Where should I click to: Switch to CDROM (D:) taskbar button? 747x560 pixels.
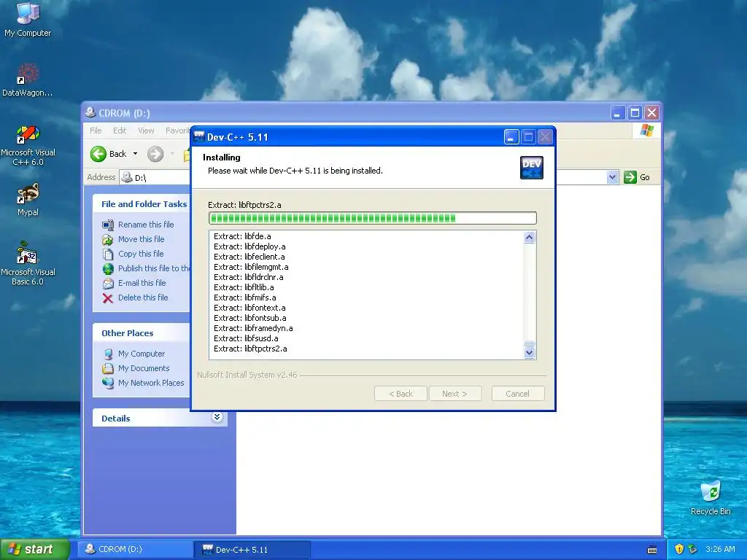click(x=134, y=550)
